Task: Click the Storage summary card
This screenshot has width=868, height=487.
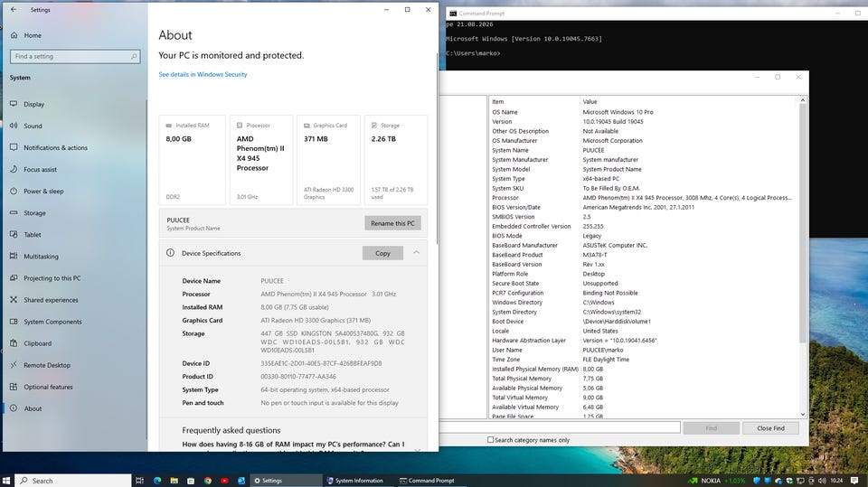Action: 396,160
